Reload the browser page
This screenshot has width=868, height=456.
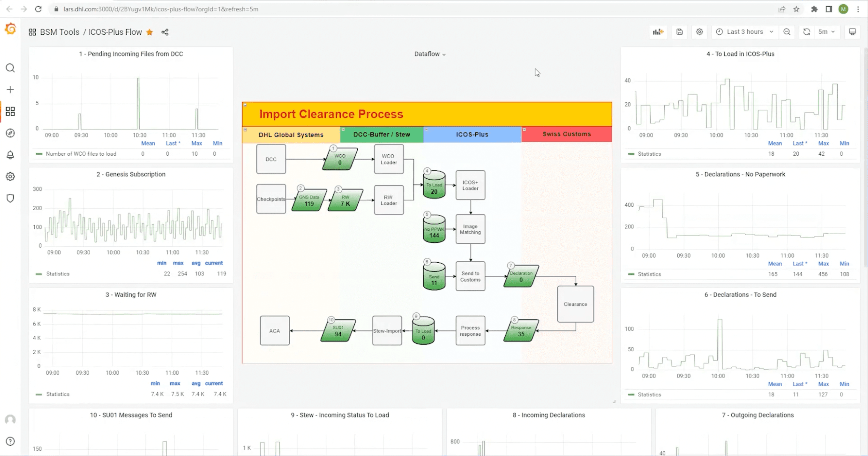(x=38, y=9)
